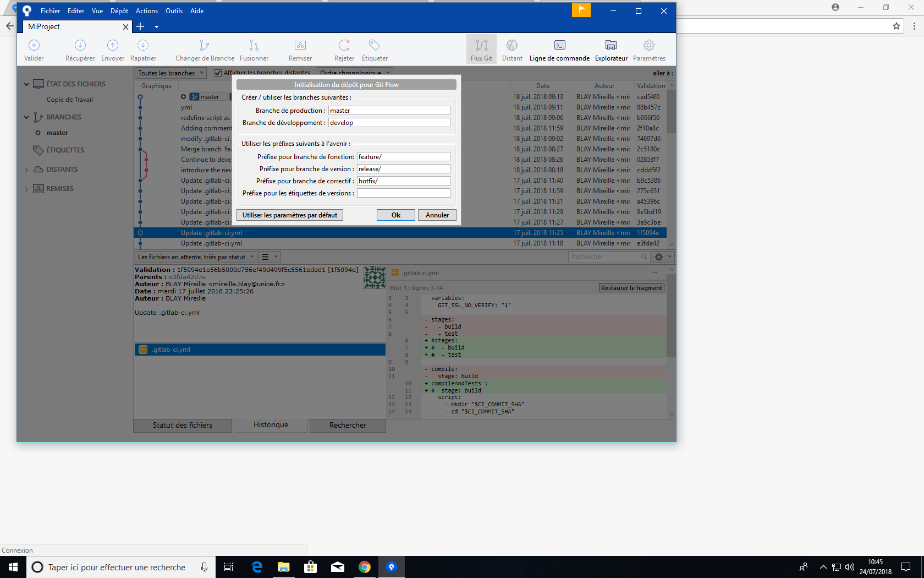Click the Envoyer push icon

pyautogui.click(x=112, y=46)
